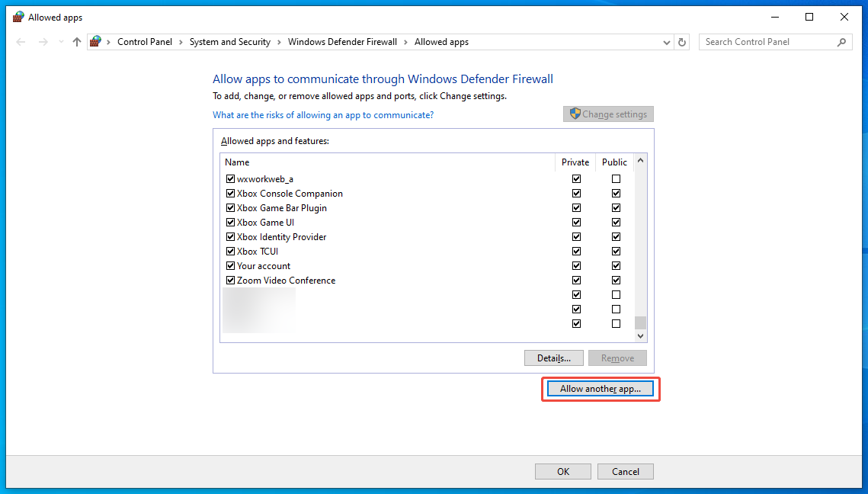Uncheck Xbox Identity Provider app checkbox
This screenshot has height=494, width=868.
tap(230, 236)
